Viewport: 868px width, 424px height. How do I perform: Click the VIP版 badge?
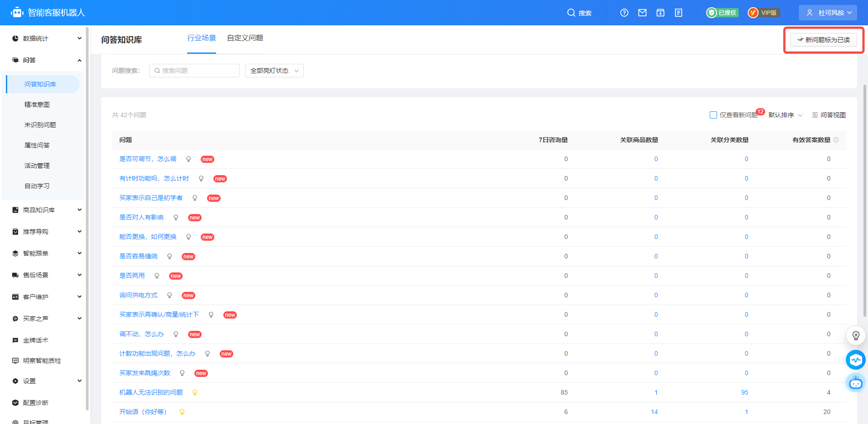click(764, 13)
